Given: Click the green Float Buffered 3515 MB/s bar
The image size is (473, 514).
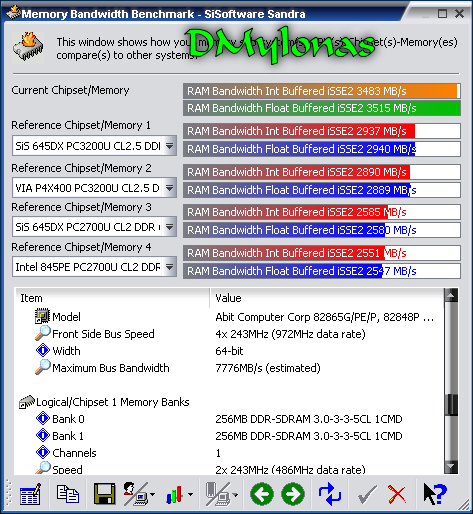Looking at the screenshot, I should 322,108.
